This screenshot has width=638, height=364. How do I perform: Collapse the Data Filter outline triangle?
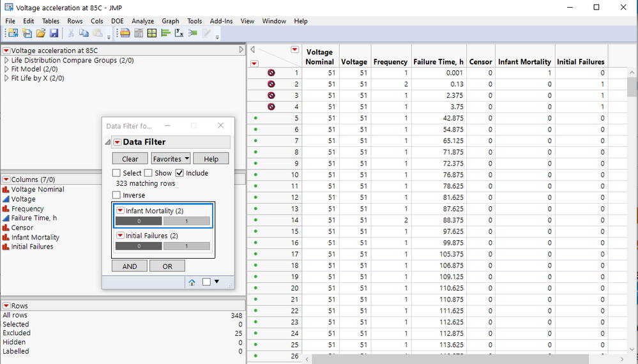coord(108,142)
